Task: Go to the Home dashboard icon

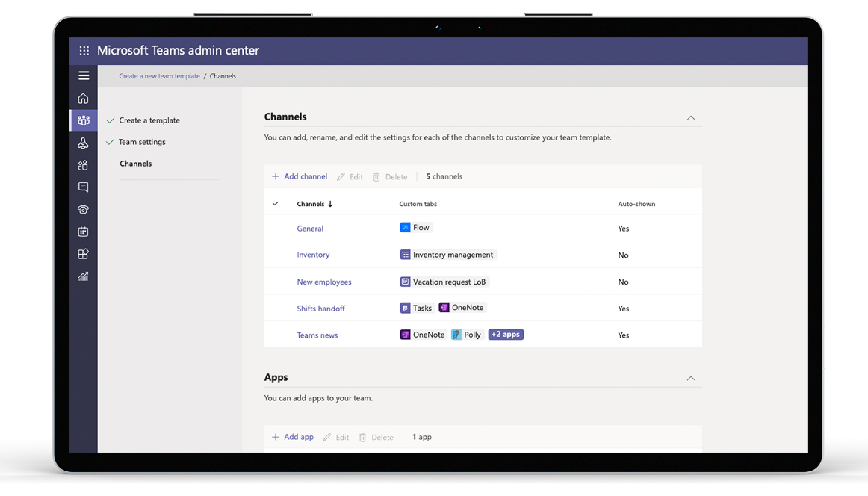Action: click(83, 99)
